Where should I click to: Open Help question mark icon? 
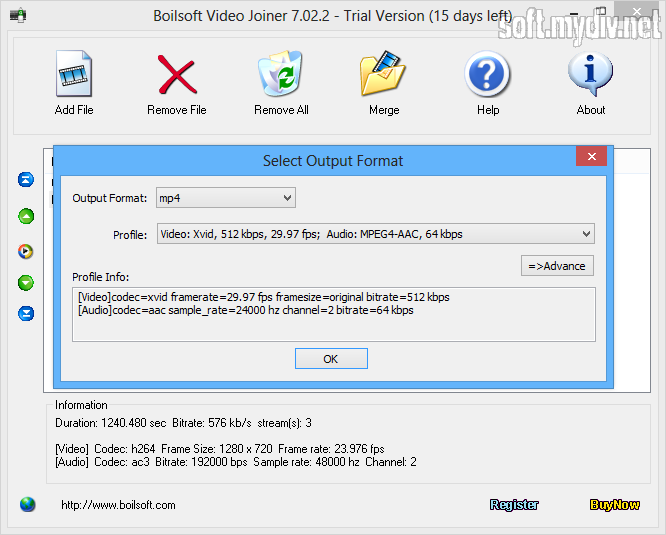pos(487,74)
